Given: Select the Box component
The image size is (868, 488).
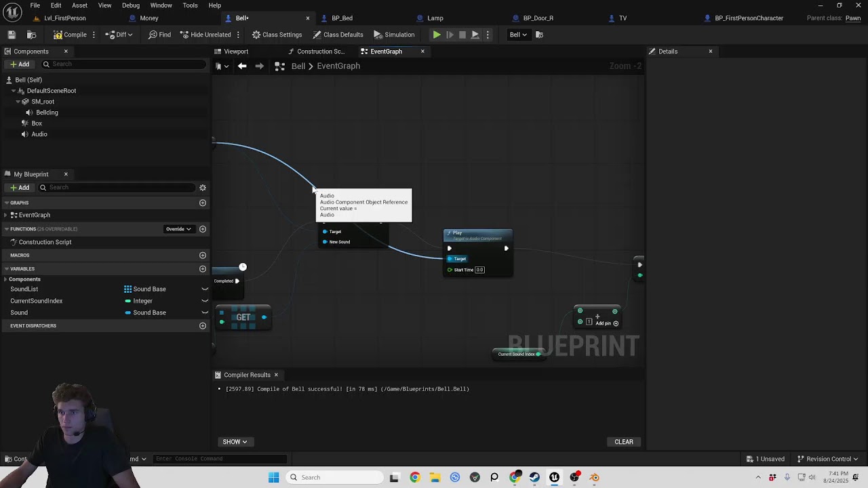Looking at the screenshot, I should pos(37,123).
